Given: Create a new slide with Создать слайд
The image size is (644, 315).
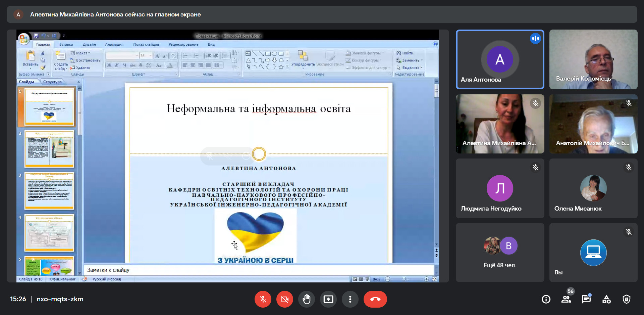Looking at the screenshot, I should 61,60.
